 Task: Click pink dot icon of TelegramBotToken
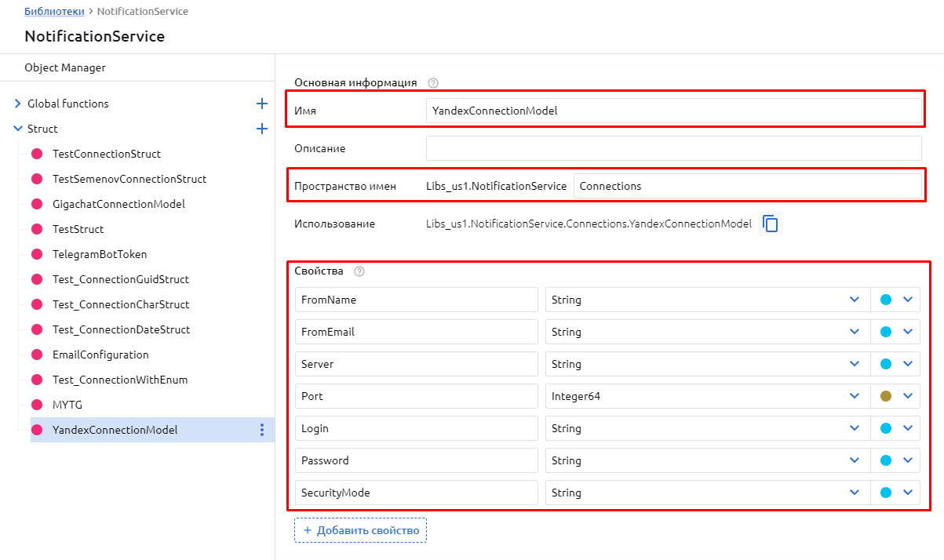pyautogui.click(x=36, y=254)
